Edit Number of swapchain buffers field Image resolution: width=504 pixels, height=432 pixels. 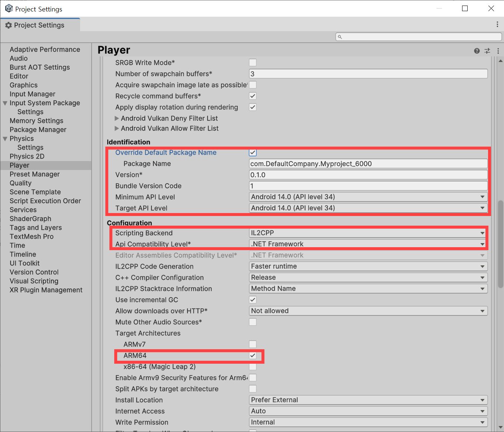click(368, 74)
